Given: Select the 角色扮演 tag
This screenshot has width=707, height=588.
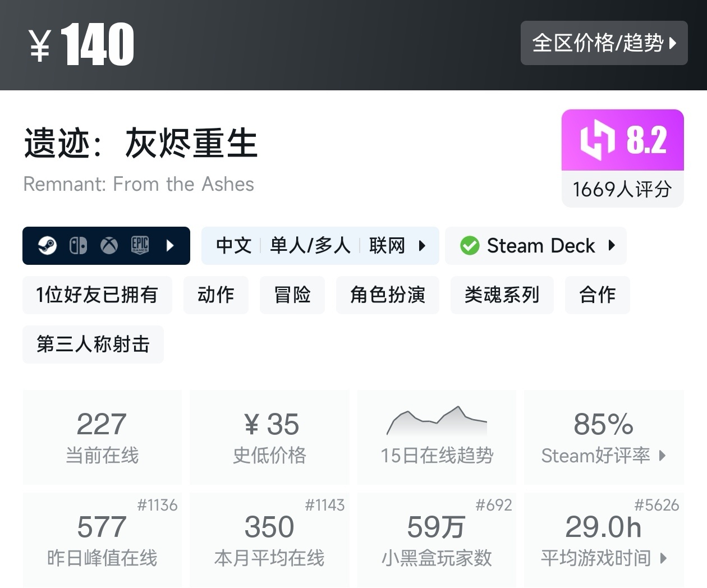Looking at the screenshot, I should pyautogui.click(x=388, y=295).
